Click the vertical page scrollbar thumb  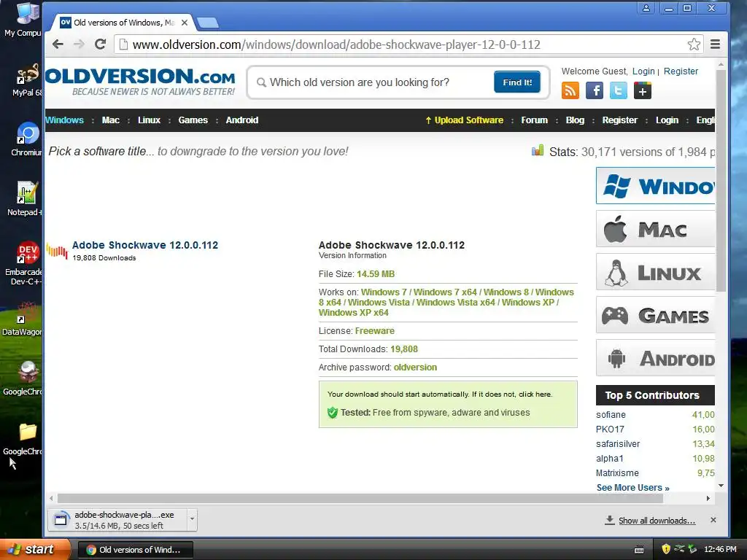(x=721, y=181)
